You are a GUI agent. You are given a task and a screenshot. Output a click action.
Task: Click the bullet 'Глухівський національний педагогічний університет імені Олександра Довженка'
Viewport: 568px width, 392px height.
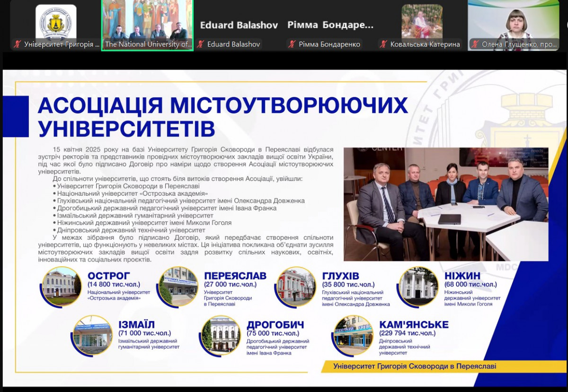(179, 200)
